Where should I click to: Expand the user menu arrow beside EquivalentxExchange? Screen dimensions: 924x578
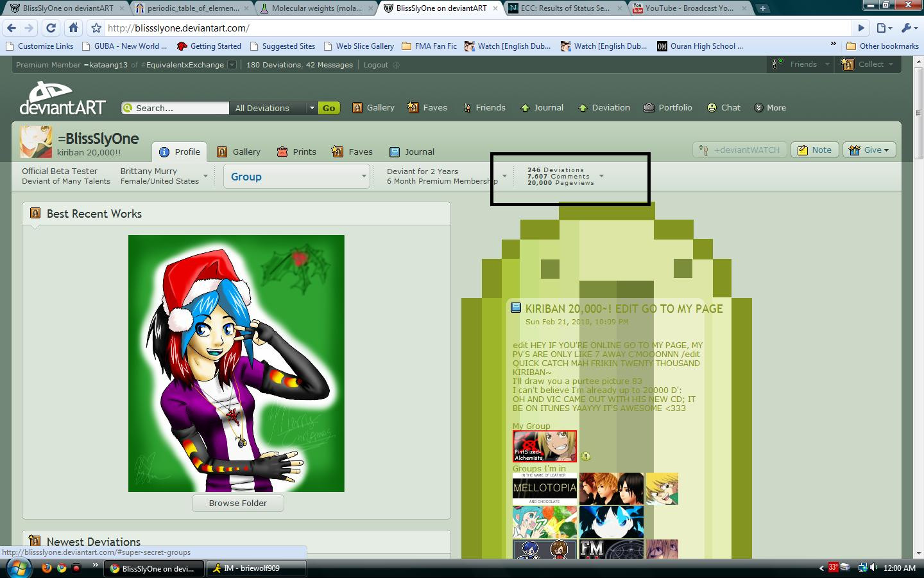(232, 64)
